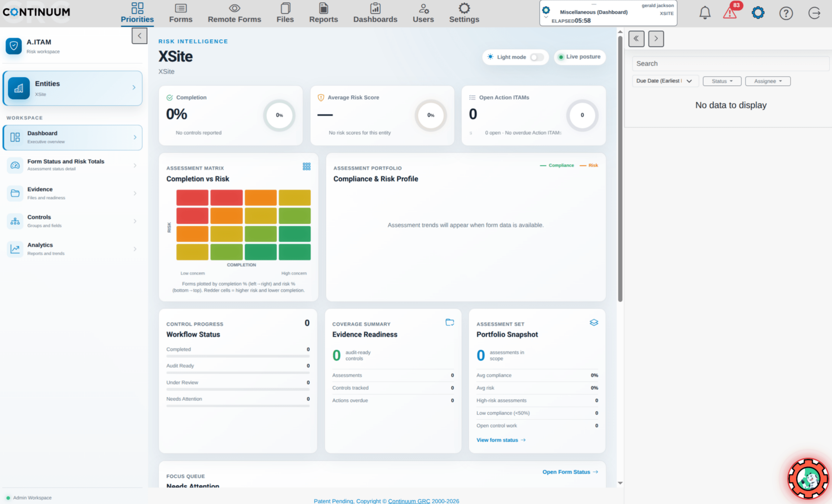This screenshot has width=832, height=504.
Task: Open the help question mark icon
Action: (786, 13)
